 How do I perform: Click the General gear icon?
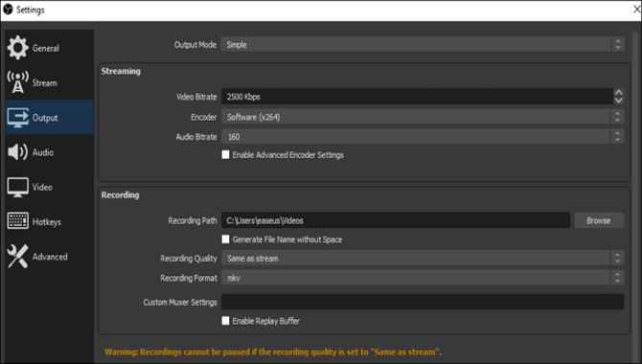(17, 48)
